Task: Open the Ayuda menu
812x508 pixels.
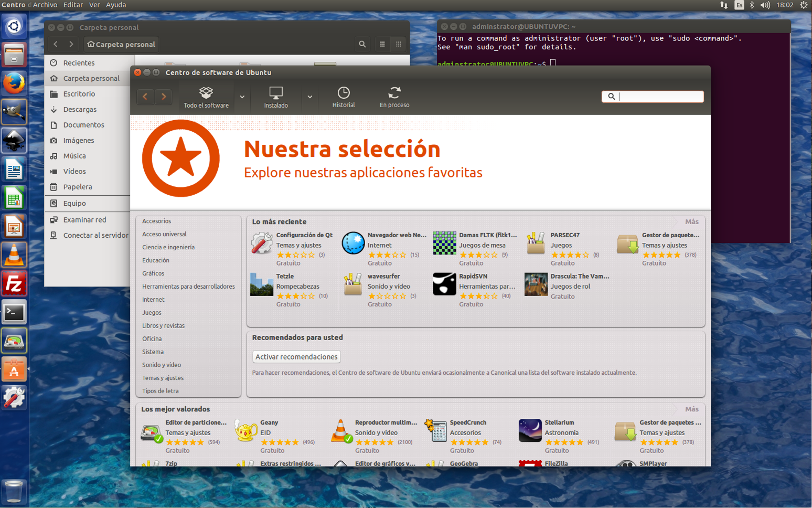Action: pyautogui.click(x=116, y=5)
